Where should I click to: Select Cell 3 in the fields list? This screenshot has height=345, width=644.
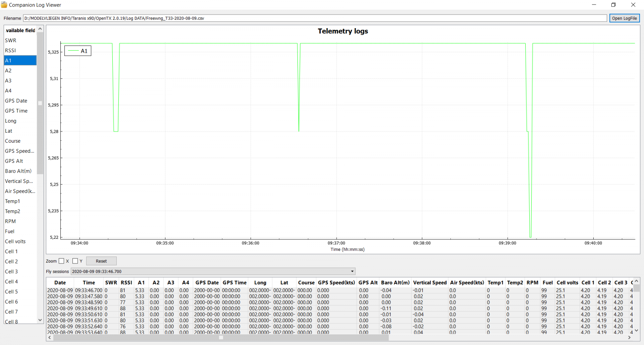[20, 271]
